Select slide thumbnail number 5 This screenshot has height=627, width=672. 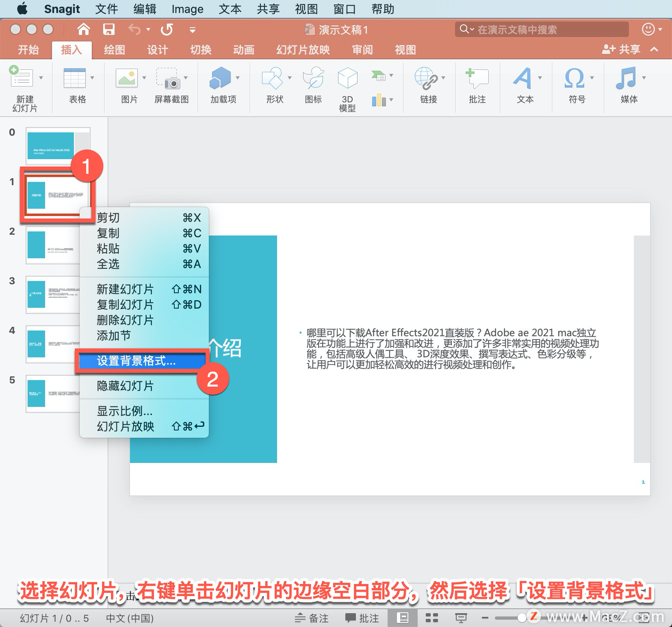(53, 393)
